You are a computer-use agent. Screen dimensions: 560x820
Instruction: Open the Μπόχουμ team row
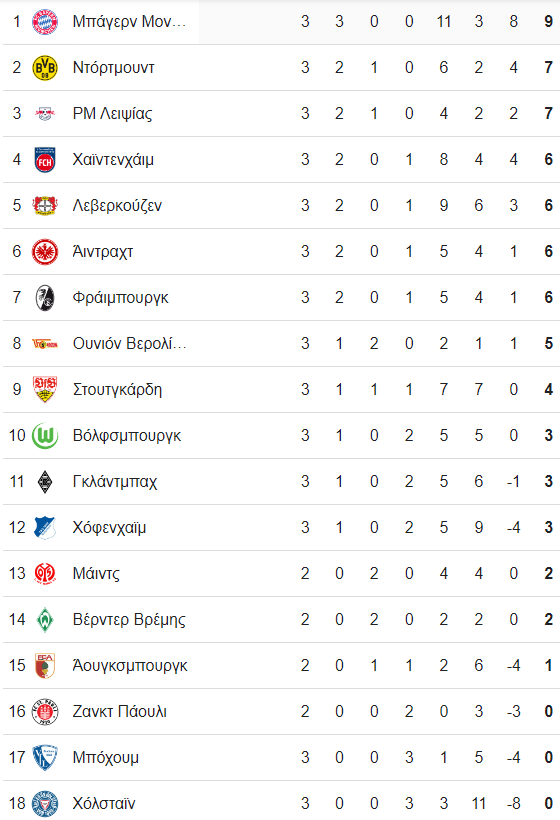pyautogui.click(x=281, y=758)
